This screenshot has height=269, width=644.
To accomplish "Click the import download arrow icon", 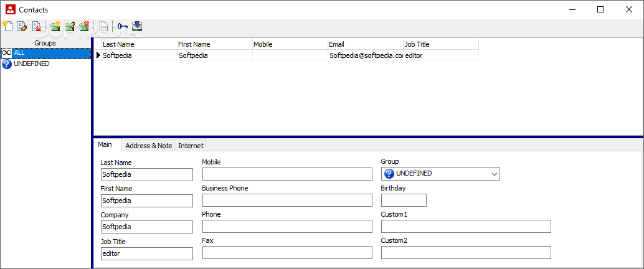I will [137, 26].
